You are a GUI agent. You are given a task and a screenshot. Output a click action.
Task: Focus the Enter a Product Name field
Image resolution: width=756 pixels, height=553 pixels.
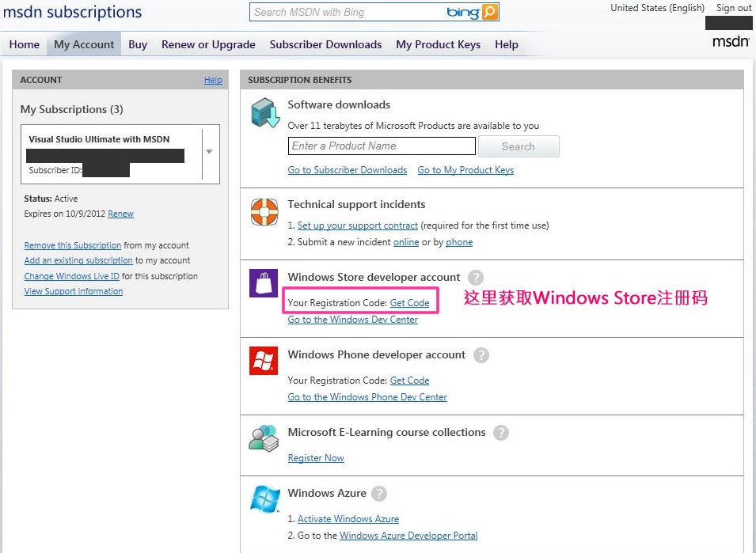pos(382,146)
